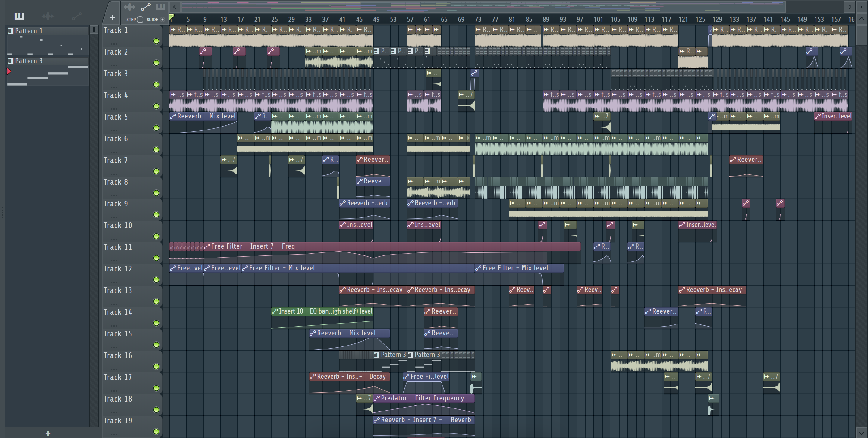Click the green playhead marker at bar 1

[172, 17]
